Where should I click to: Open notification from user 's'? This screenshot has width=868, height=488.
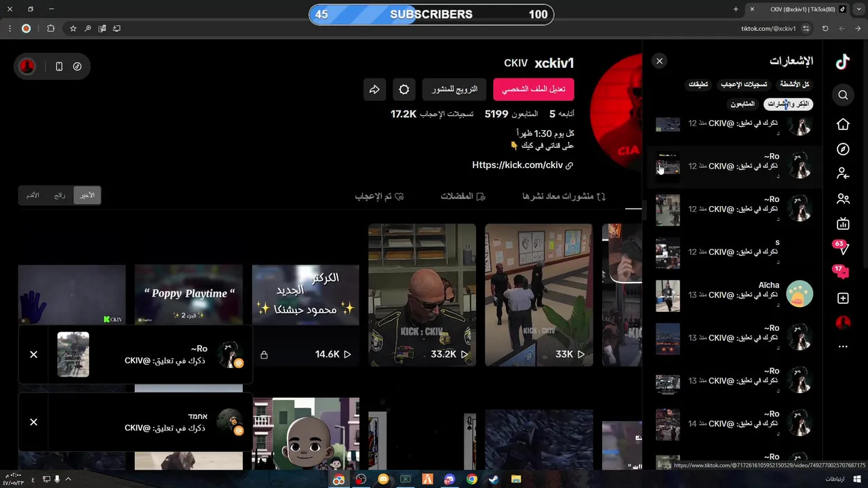(734, 251)
